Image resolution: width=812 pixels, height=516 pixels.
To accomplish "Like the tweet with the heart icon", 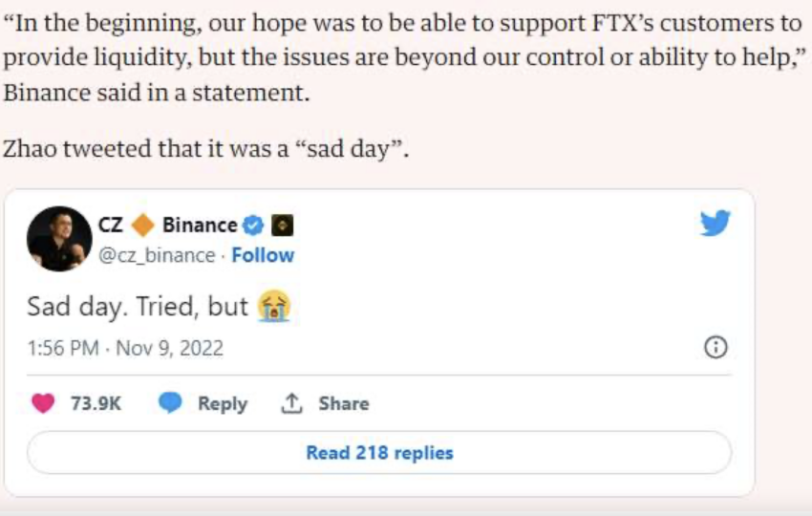I will (43, 404).
